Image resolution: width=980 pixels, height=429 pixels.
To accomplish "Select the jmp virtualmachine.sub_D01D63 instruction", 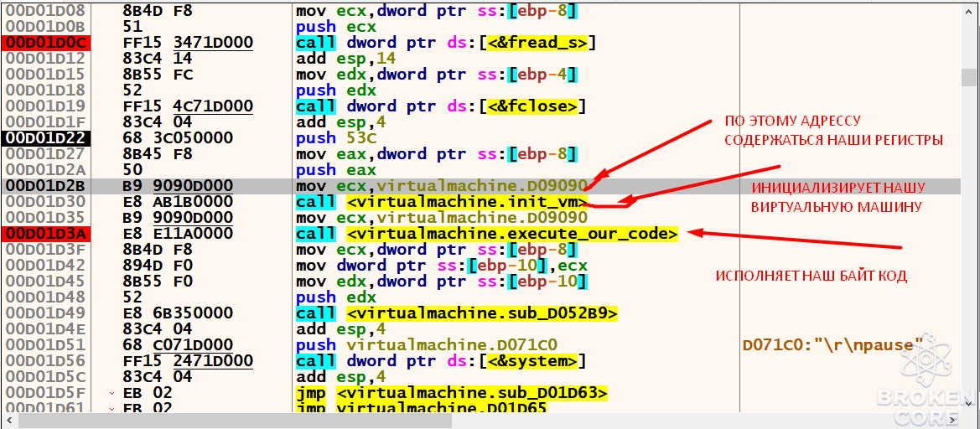I will [x=451, y=392].
